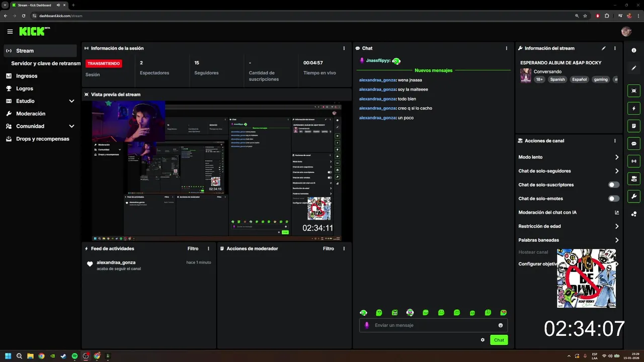Viewport: 644px width, 362px height.
Task: Open the Chat panel three-dot menu
Action: pyautogui.click(x=507, y=48)
